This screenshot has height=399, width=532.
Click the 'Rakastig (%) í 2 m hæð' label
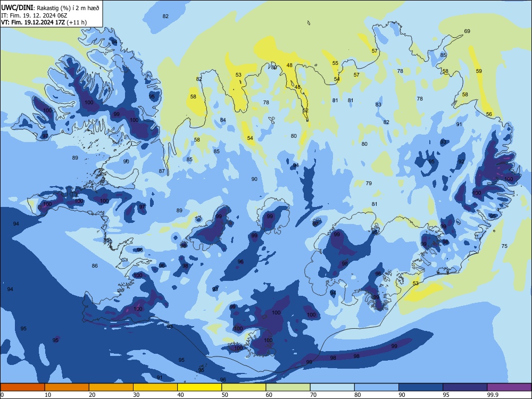[x=68, y=8]
